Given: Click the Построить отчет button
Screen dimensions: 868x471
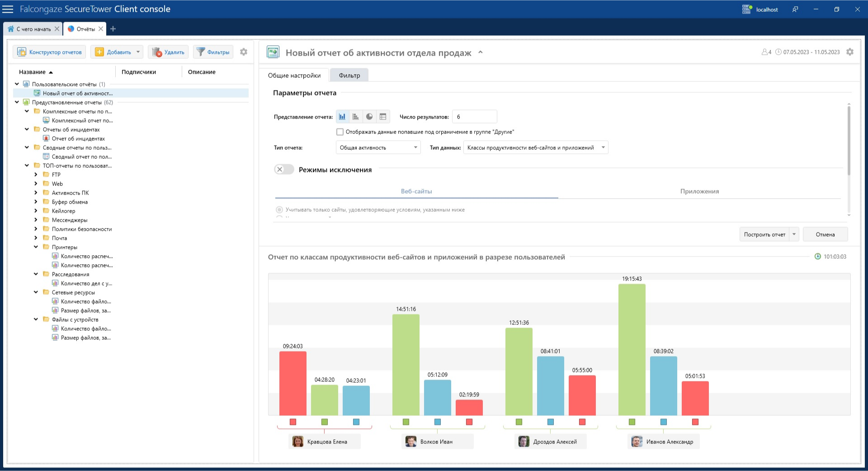Looking at the screenshot, I should click(x=764, y=234).
